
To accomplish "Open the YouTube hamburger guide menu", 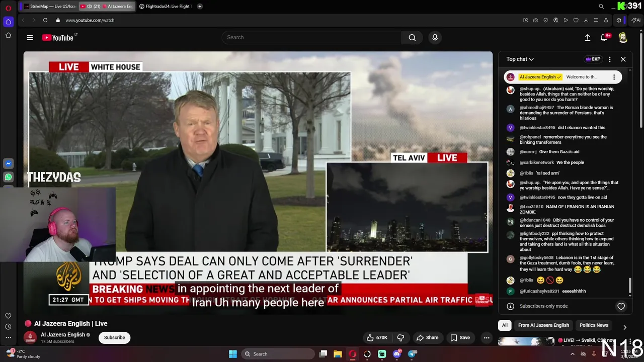I will pos(30,37).
